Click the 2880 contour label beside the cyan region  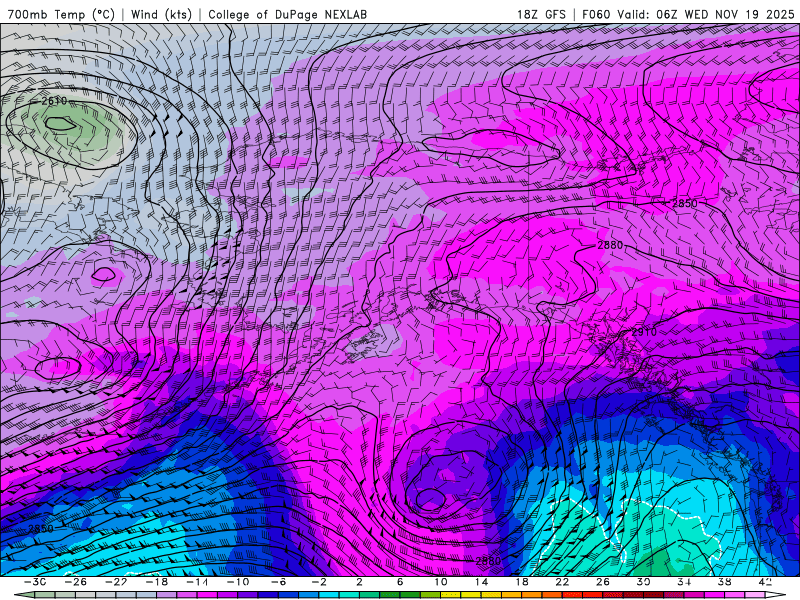coord(488,561)
